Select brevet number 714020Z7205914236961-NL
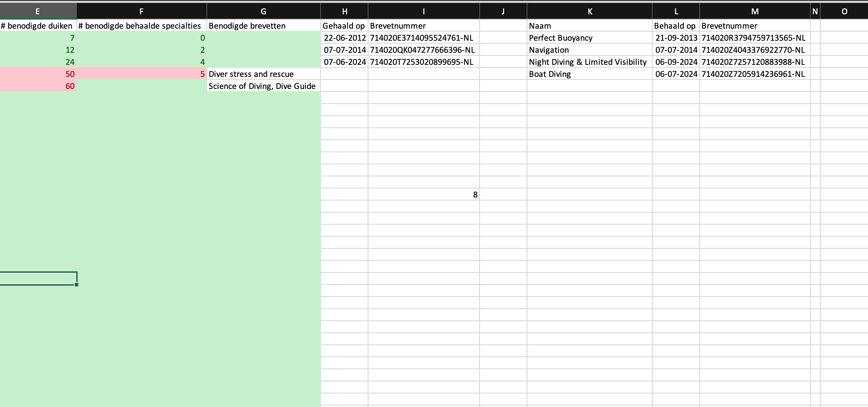This screenshot has height=407, width=868. tap(755, 74)
